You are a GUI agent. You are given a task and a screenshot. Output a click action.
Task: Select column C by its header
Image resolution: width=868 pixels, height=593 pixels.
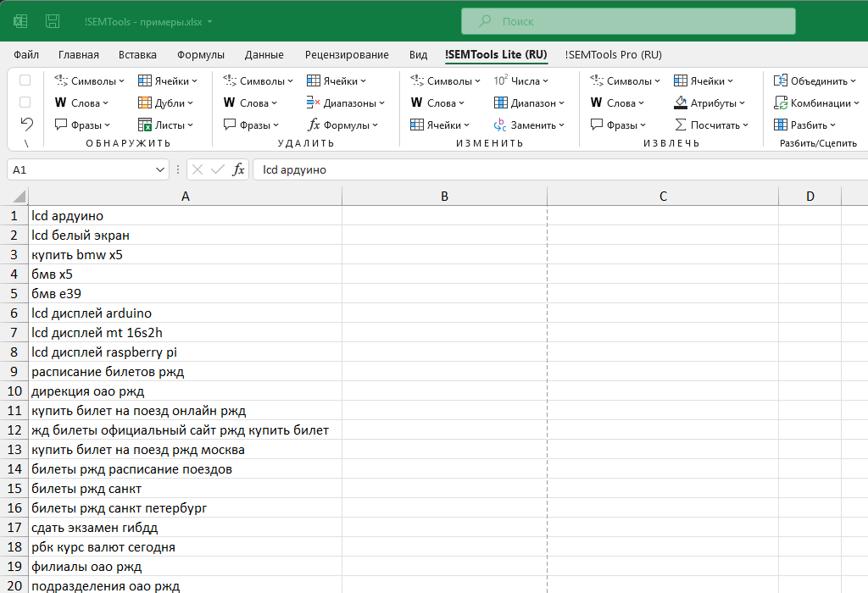pyautogui.click(x=663, y=197)
